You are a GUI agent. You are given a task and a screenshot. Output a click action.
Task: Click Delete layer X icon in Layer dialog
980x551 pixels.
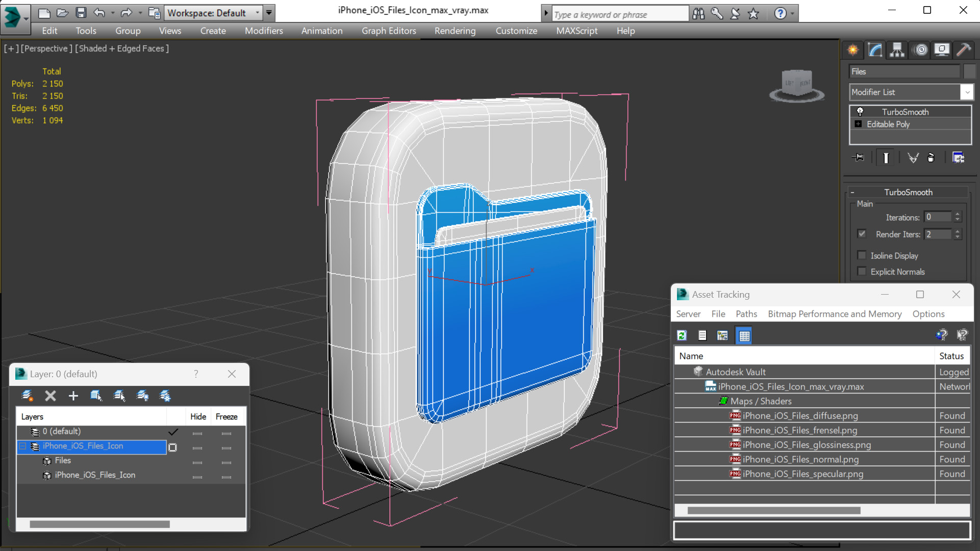pyautogui.click(x=51, y=396)
